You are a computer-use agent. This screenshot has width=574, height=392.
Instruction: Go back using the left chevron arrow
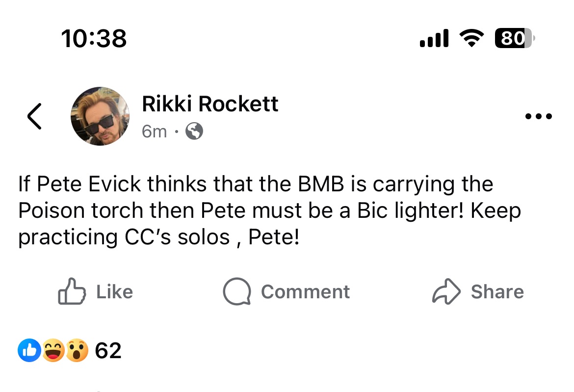34,116
